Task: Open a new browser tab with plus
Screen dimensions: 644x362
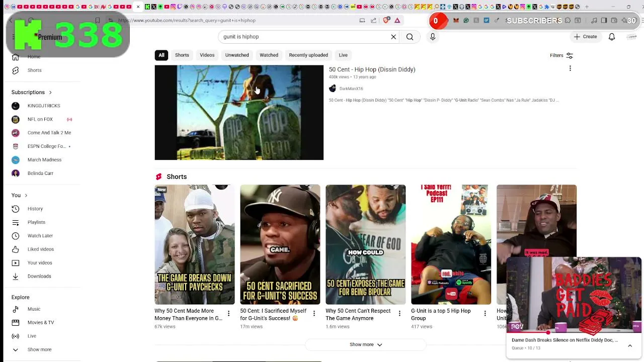Action: (x=587, y=7)
